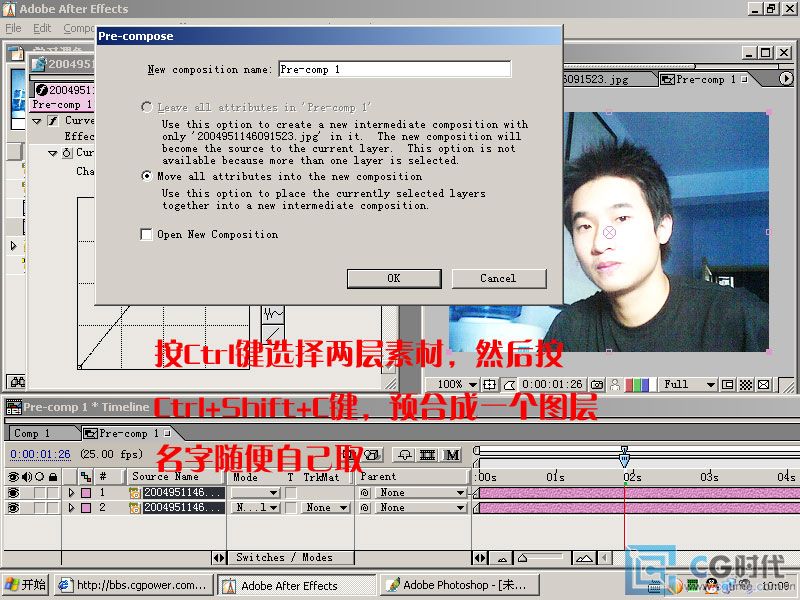Image resolution: width=800 pixels, height=600 pixels.
Task: Toggle the Curves effect f switch
Action: 53,121
